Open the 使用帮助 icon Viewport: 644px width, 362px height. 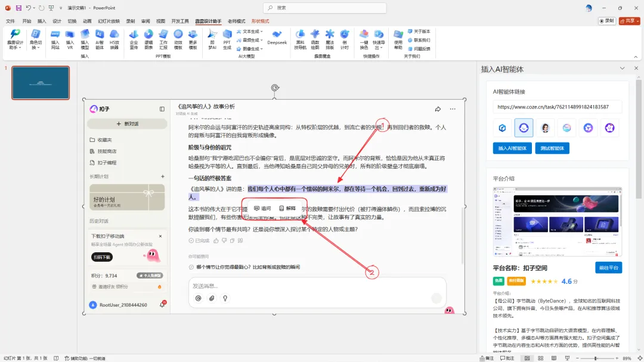pyautogui.click(x=398, y=39)
